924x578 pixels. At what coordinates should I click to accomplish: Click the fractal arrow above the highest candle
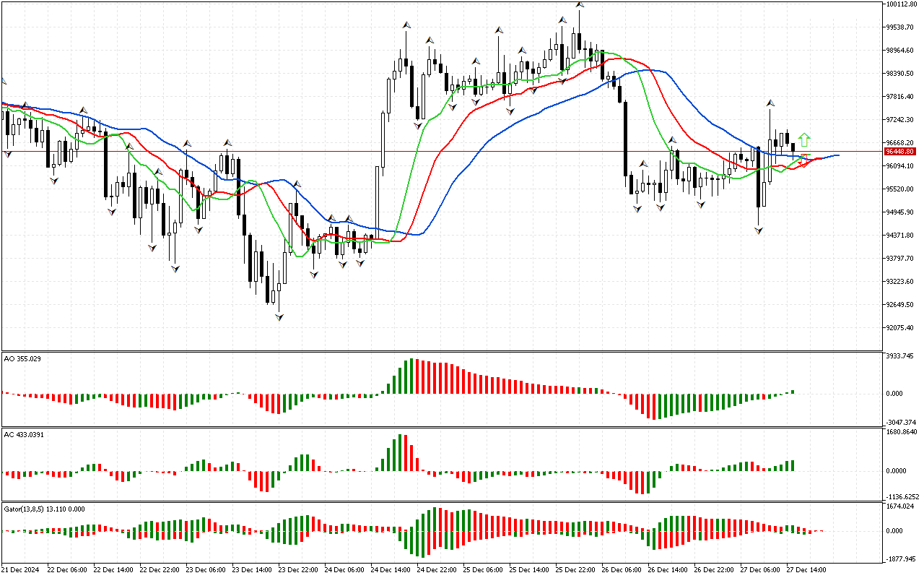(579, 5)
